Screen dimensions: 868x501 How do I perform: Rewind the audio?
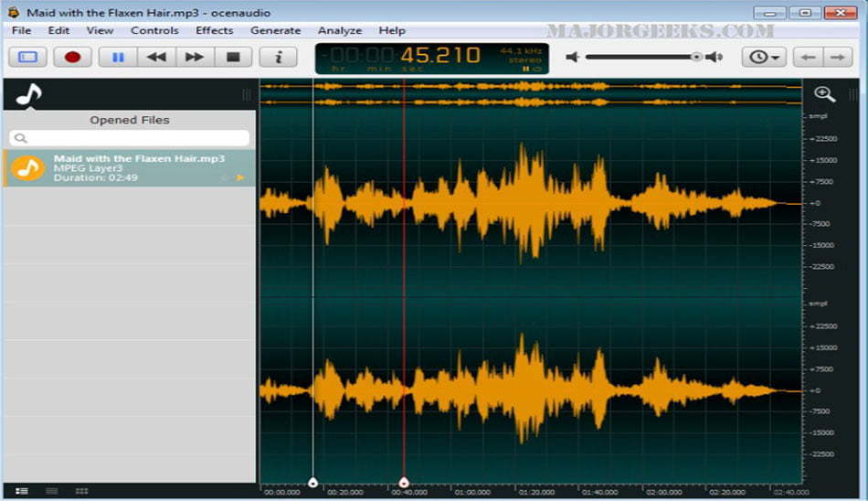point(156,57)
